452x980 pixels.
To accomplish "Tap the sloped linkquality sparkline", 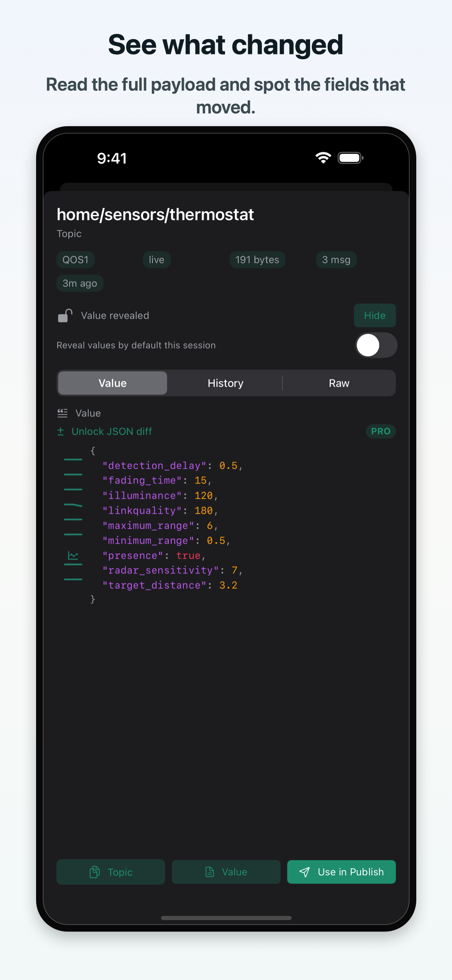I will point(73,505).
